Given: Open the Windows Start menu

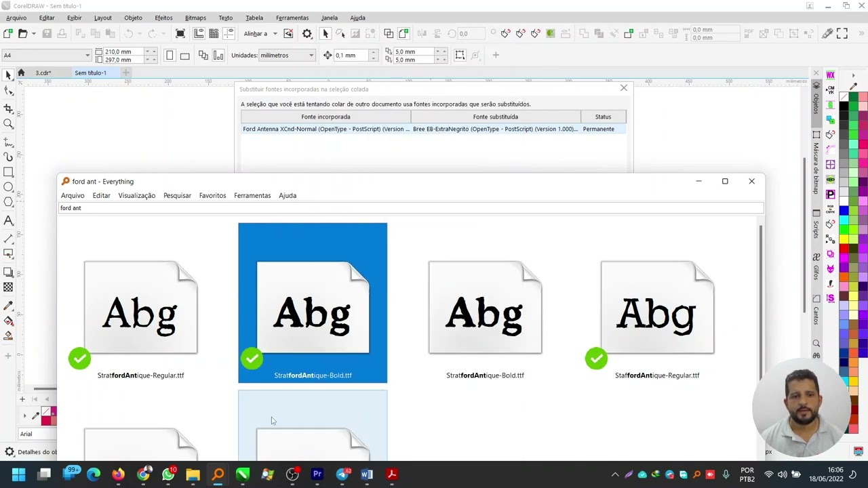Looking at the screenshot, I should 18,474.
